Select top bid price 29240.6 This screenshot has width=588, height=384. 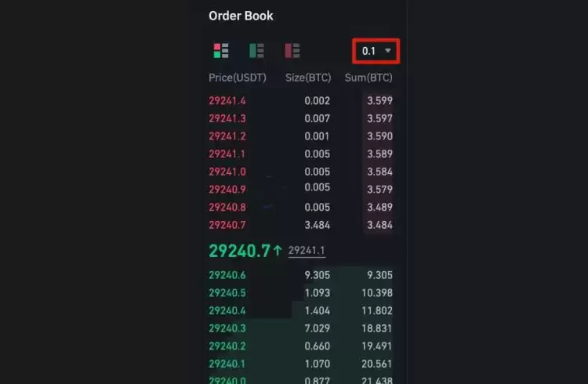[x=227, y=275]
